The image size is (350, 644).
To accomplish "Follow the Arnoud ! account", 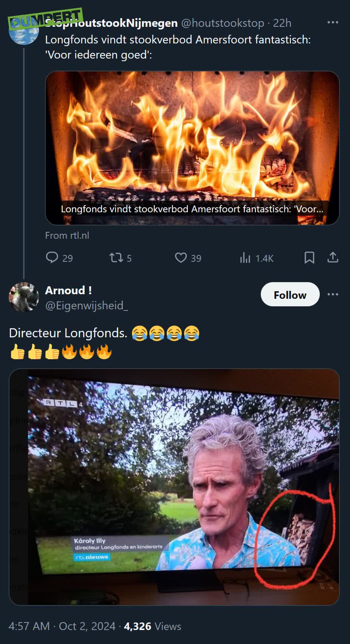I will [x=290, y=295].
